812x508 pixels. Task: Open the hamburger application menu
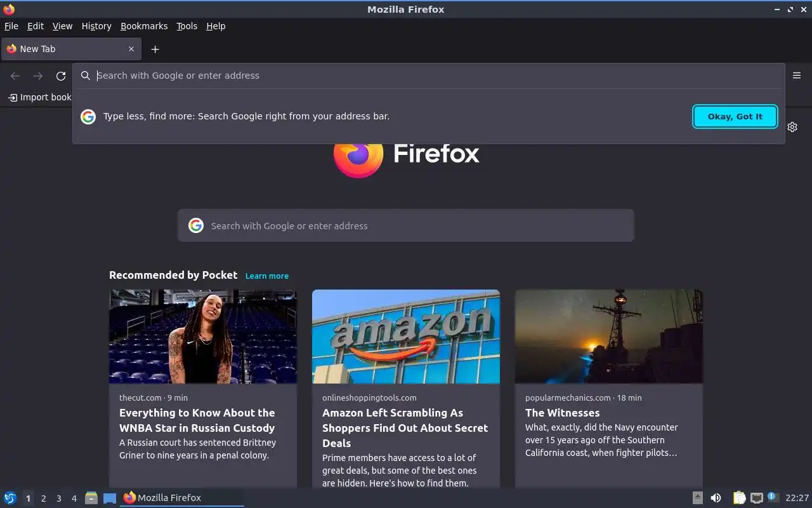tap(797, 76)
